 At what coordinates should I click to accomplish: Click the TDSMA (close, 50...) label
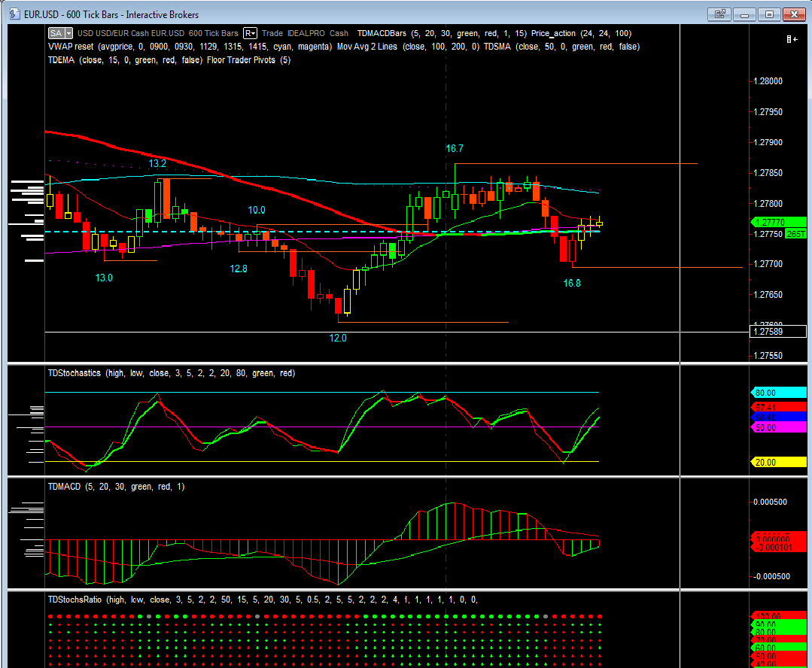[562, 47]
